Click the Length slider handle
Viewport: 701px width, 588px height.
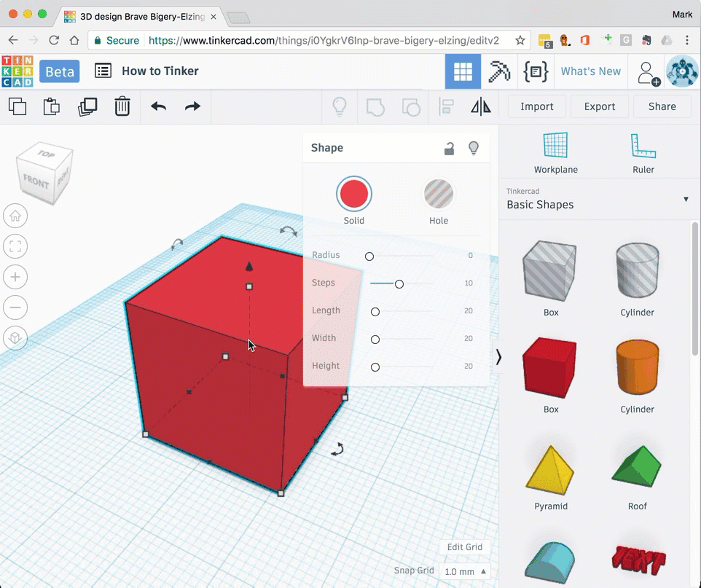pyautogui.click(x=375, y=312)
